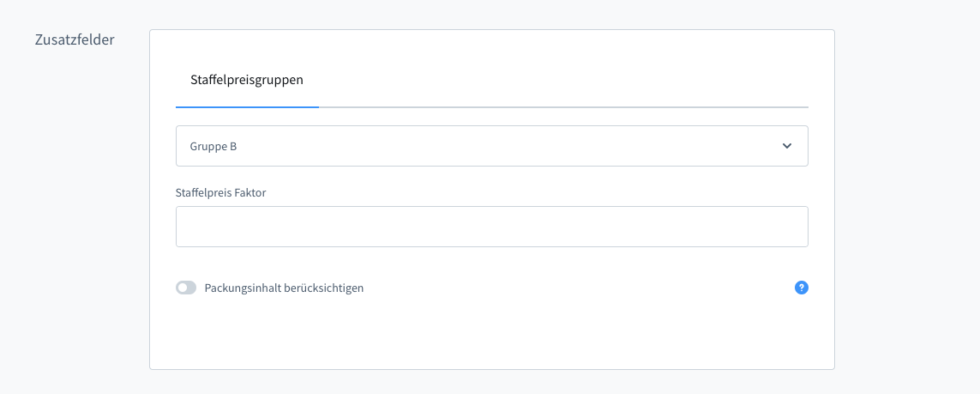Click the blue underline of Staffelpreisgruppen tab
Image resolution: width=980 pixels, height=394 pixels.
click(247, 106)
